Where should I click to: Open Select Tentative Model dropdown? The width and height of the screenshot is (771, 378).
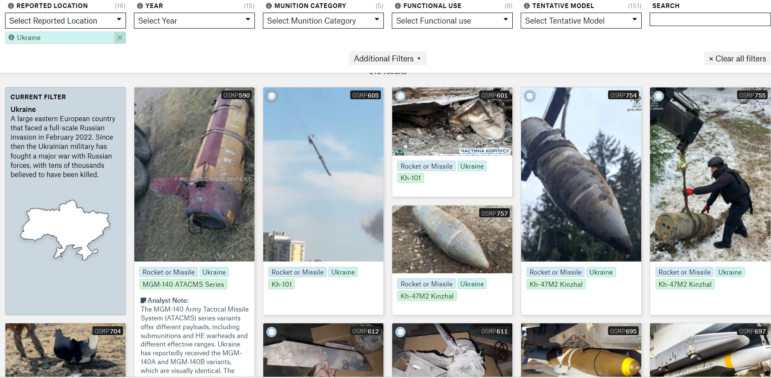pyautogui.click(x=581, y=21)
